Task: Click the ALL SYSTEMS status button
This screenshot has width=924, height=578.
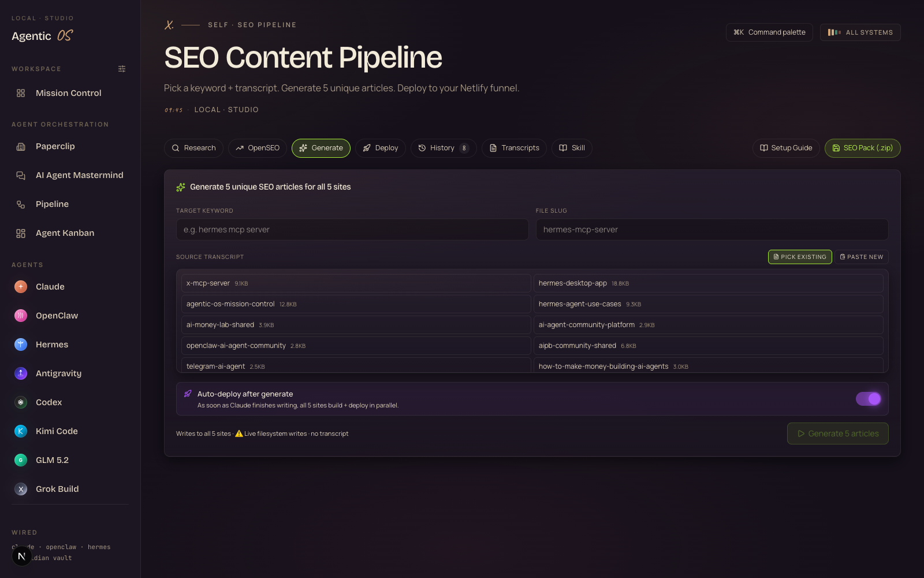Action: pos(860,32)
